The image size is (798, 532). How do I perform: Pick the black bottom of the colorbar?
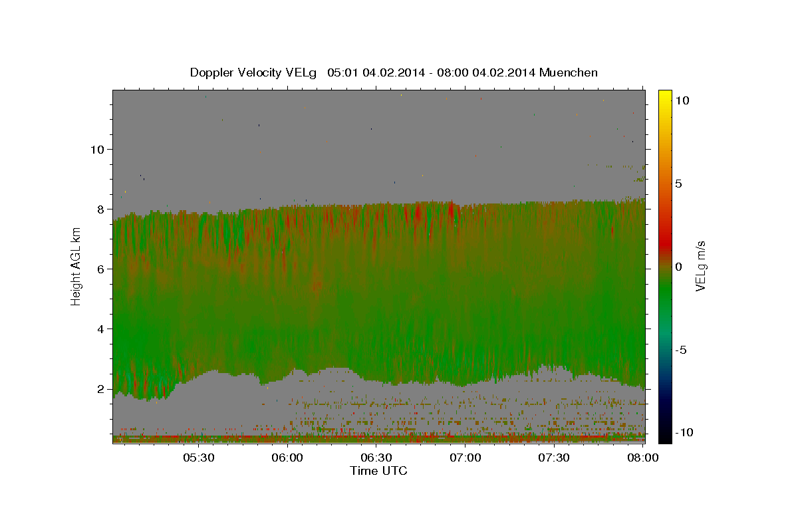point(665,438)
